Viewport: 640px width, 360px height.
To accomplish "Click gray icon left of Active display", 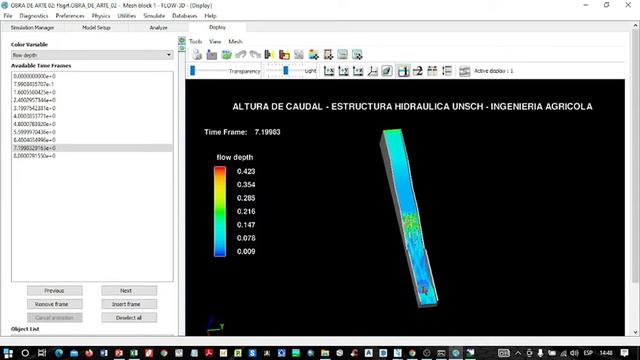I will point(464,71).
